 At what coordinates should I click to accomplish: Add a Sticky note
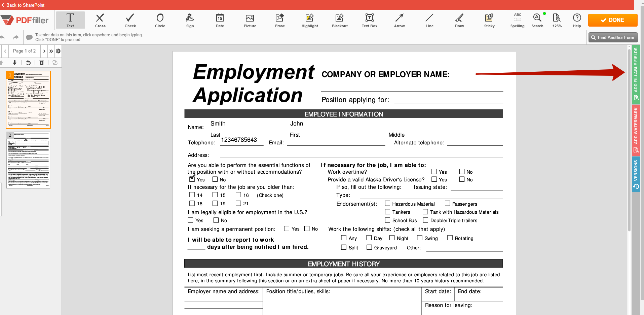[489, 20]
